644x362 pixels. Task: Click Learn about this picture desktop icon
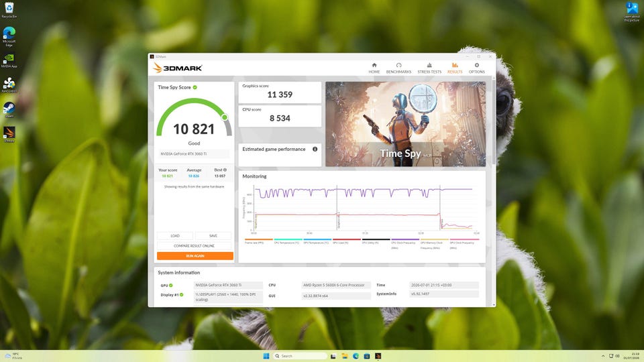click(631, 11)
